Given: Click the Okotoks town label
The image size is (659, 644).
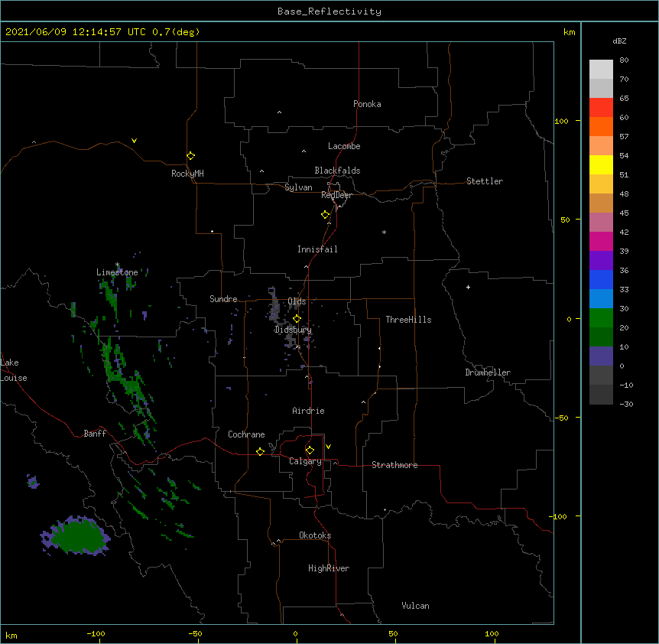Looking at the screenshot, I should coord(315,535).
